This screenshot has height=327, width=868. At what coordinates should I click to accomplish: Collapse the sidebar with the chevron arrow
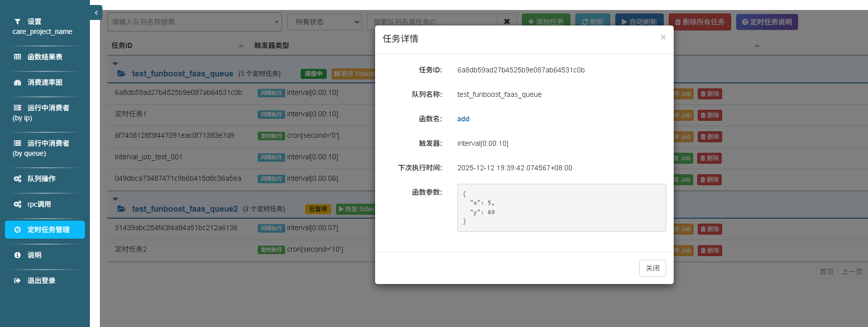point(96,13)
